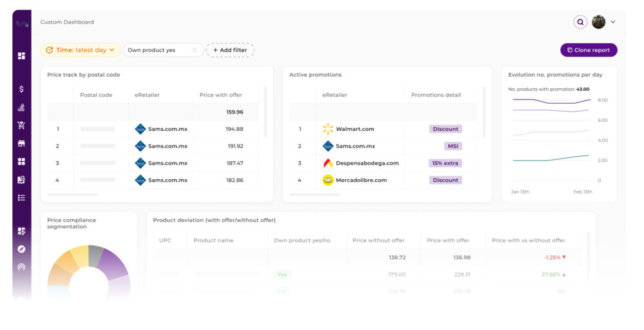This screenshot has height=330, width=644.
Task: Click the Sams.com.mx logo in row 1
Action: click(140, 129)
